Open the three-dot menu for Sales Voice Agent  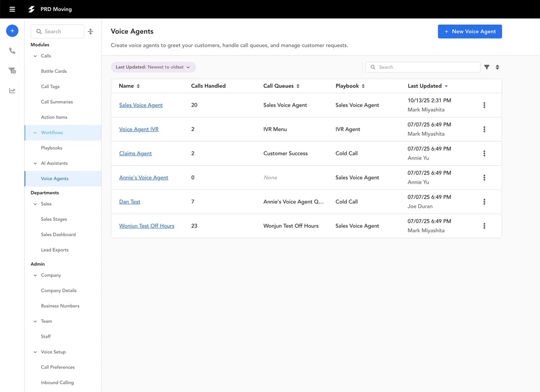484,105
